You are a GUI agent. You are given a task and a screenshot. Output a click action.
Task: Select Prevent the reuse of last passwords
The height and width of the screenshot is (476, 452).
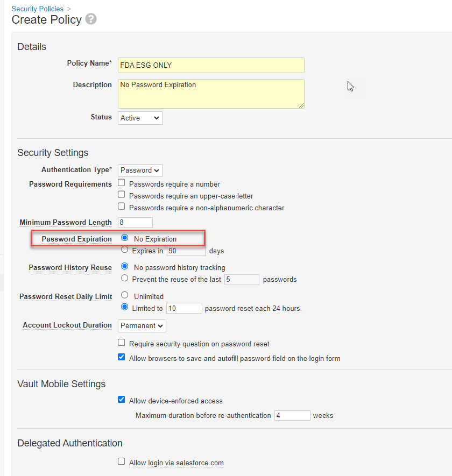tap(124, 278)
